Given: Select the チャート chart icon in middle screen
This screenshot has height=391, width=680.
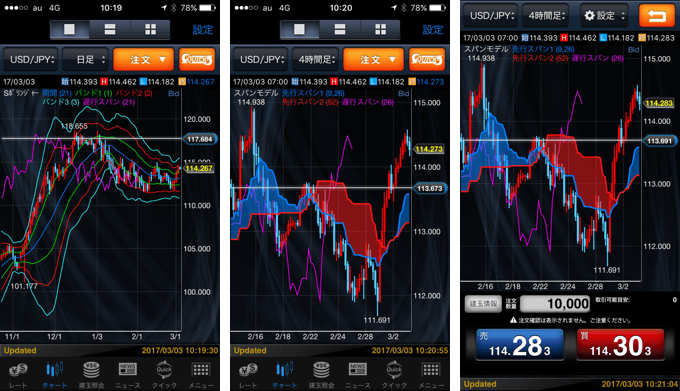Looking at the screenshot, I should pyautogui.click(x=284, y=375).
